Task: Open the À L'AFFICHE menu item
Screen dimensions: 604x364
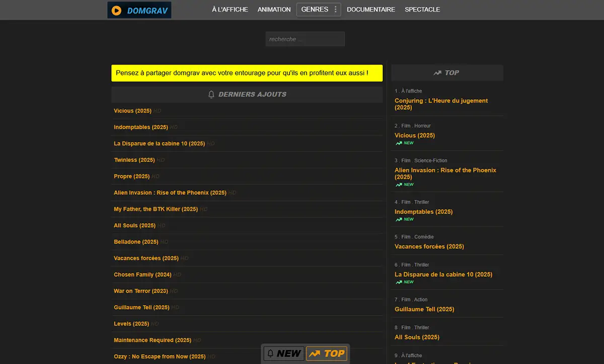Action: pyautogui.click(x=230, y=10)
